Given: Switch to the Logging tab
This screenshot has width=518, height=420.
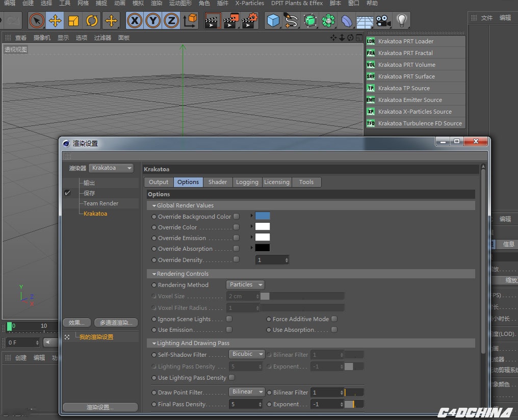Looking at the screenshot, I should 247,182.
